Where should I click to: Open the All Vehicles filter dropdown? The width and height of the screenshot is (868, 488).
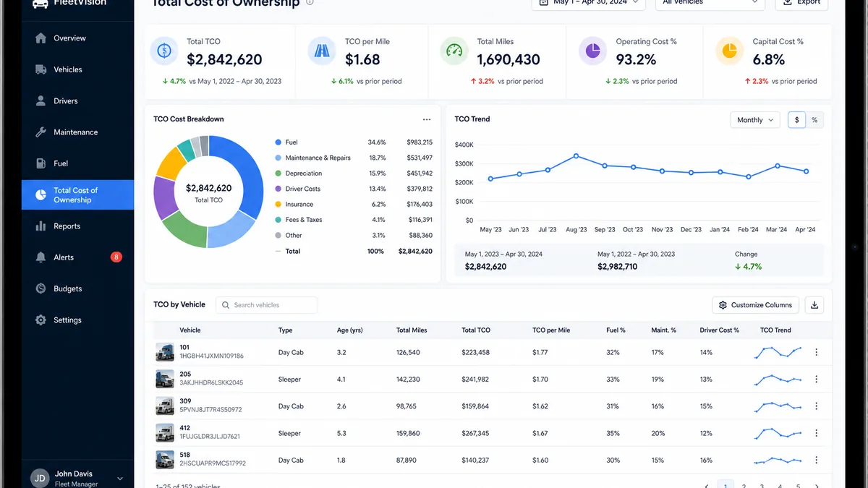(x=710, y=4)
